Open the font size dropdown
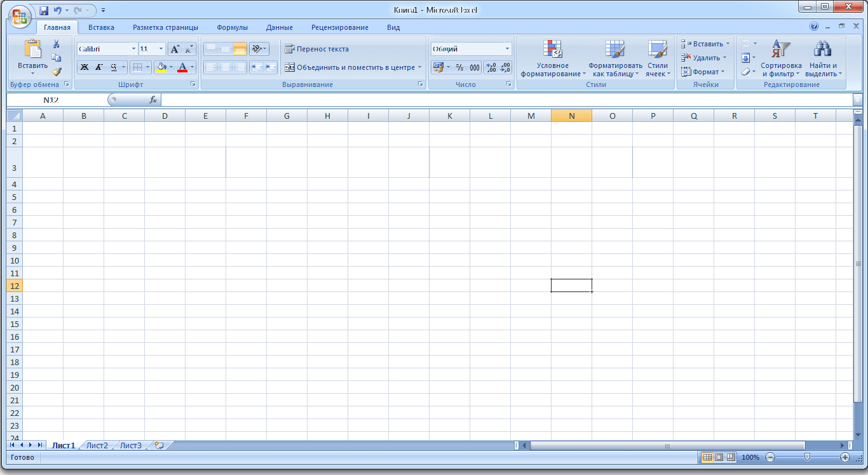 (x=161, y=49)
